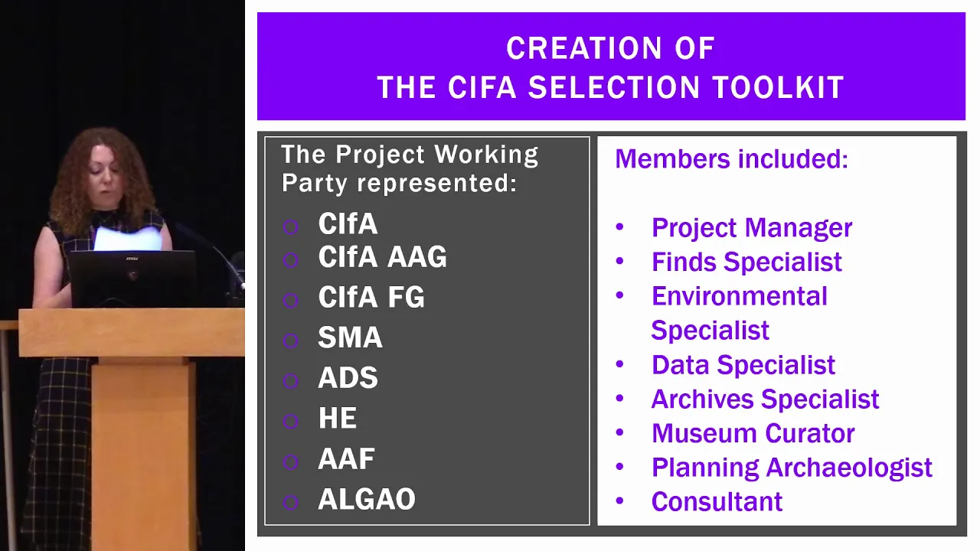Click 'Archives Specialist' in members list
Image resolution: width=980 pixels, height=551 pixels.
tap(766, 399)
